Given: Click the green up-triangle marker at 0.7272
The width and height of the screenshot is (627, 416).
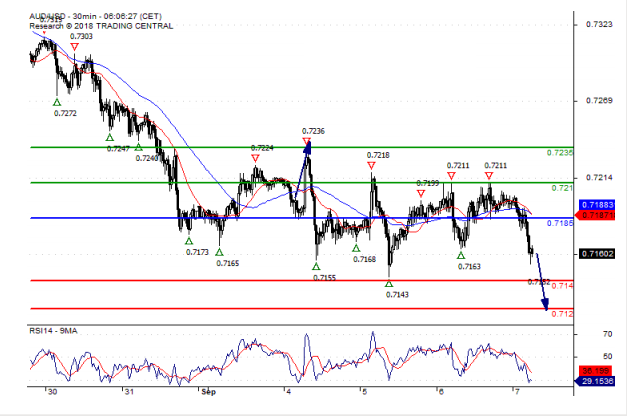Looking at the screenshot, I should click(x=57, y=101).
